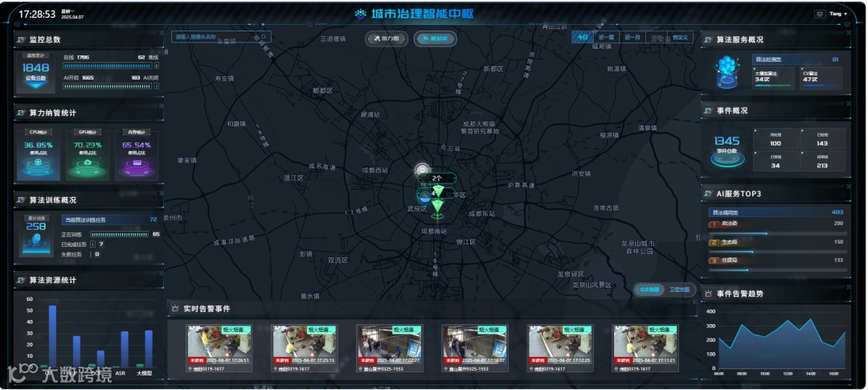868x390 pixels.
Task: Switch to 卫星地图 satellite view
Action: 679,289
